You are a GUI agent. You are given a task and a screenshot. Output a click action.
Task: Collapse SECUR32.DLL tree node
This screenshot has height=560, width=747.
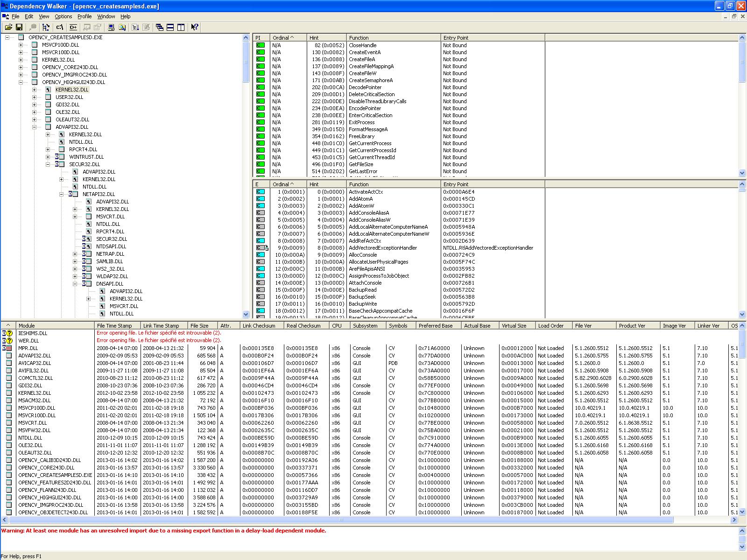click(48, 164)
